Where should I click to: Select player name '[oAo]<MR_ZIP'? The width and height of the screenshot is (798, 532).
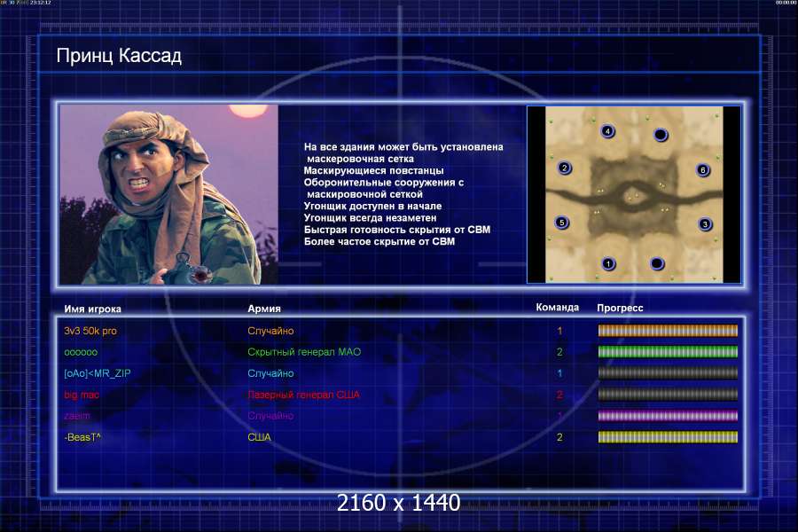98,373
